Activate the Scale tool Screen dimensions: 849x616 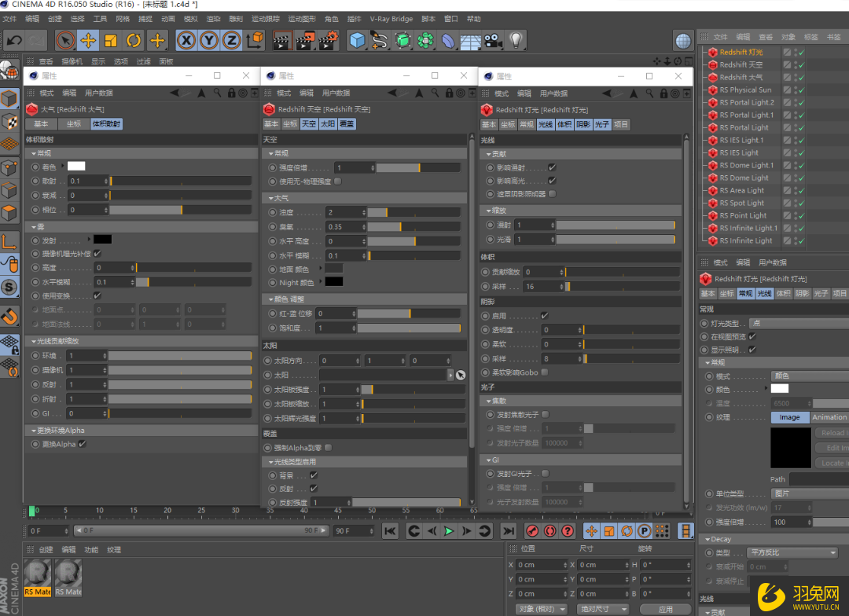[111, 41]
